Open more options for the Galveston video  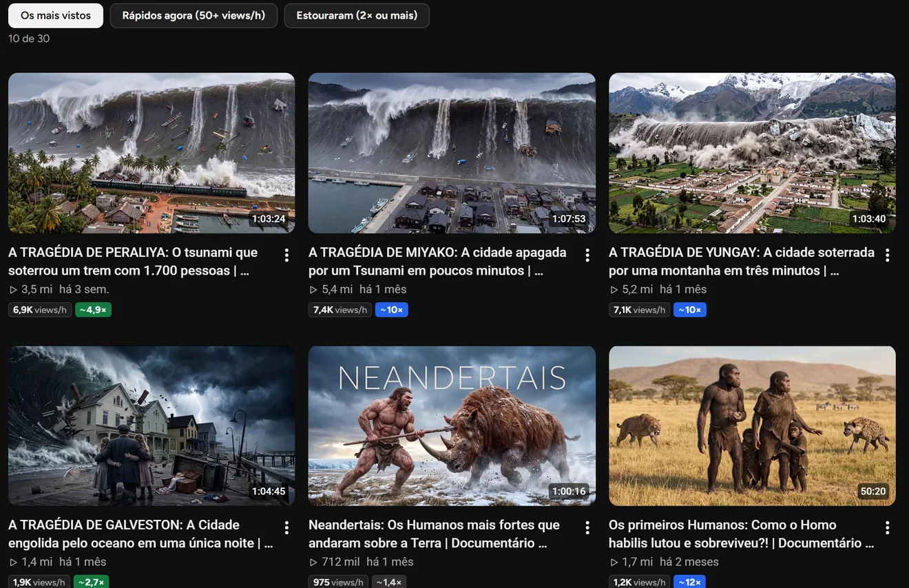pyautogui.click(x=286, y=528)
